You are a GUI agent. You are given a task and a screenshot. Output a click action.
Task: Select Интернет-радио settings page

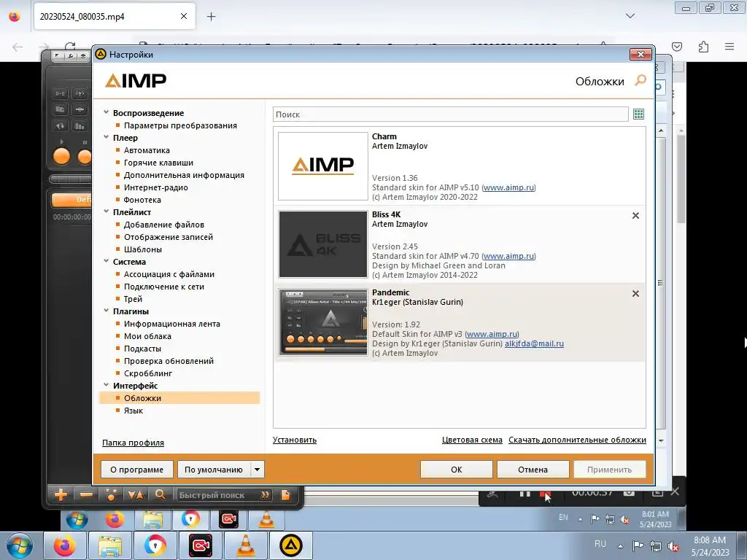coord(156,187)
